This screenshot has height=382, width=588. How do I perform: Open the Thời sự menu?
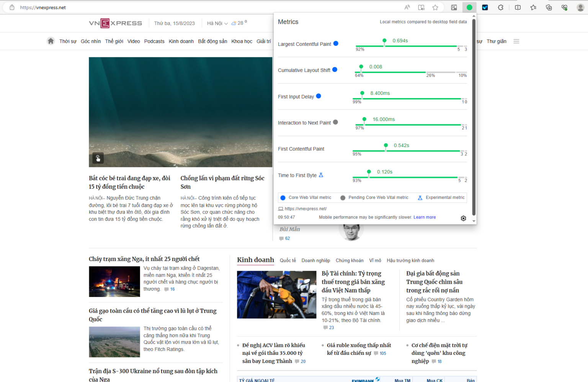pos(68,41)
